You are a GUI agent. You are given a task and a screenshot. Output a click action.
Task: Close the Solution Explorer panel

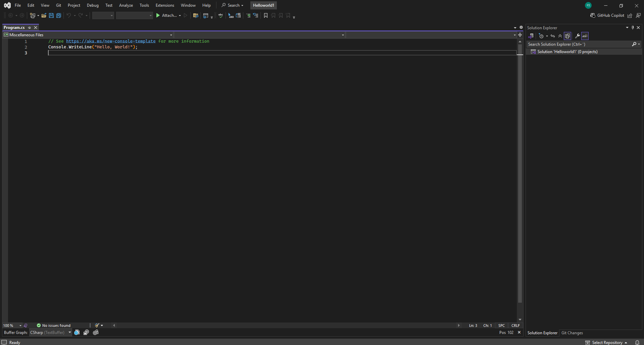point(638,28)
